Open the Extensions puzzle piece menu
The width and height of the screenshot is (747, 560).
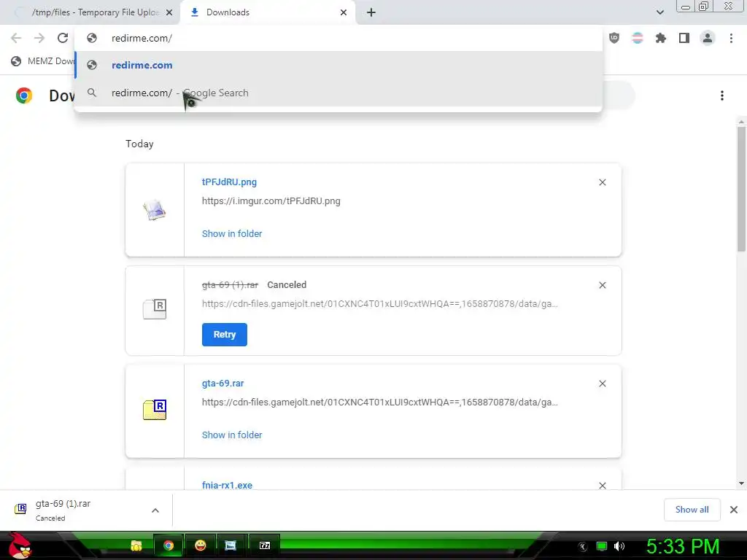pyautogui.click(x=661, y=38)
